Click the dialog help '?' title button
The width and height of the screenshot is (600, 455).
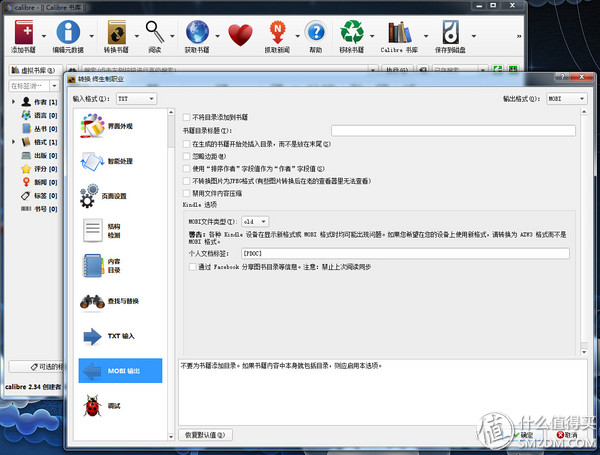pyautogui.click(x=562, y=77)
